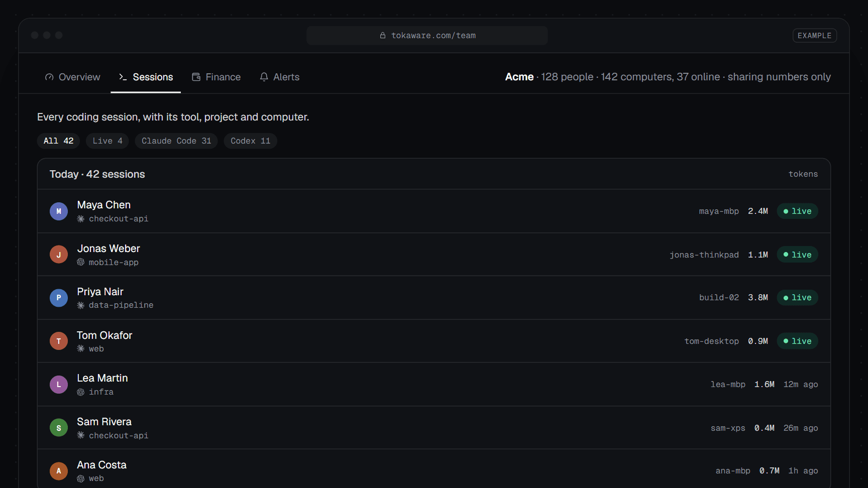The height and width of the screenshot is (488, 868).
Task: Click Jonas Weber's avatar
Action: 59,255
